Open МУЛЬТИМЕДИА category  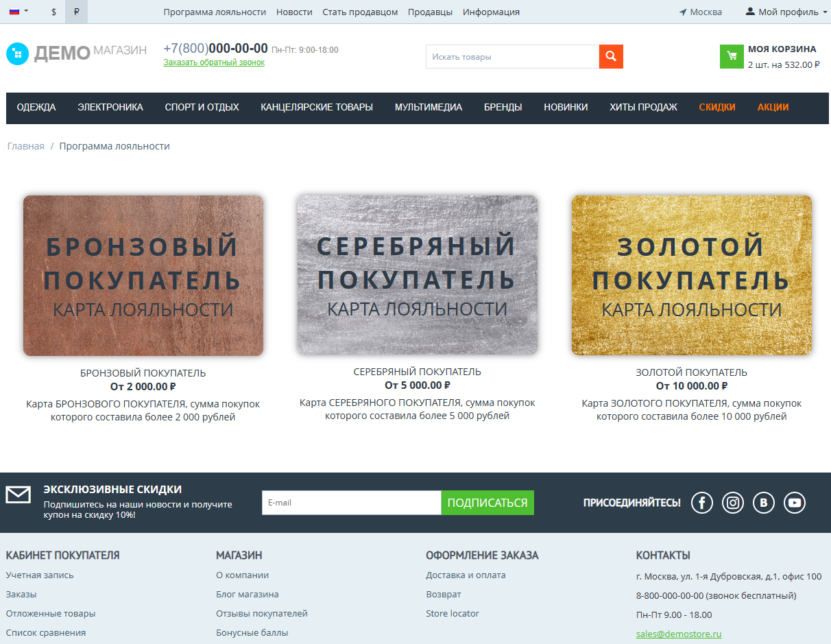(429, 107)
